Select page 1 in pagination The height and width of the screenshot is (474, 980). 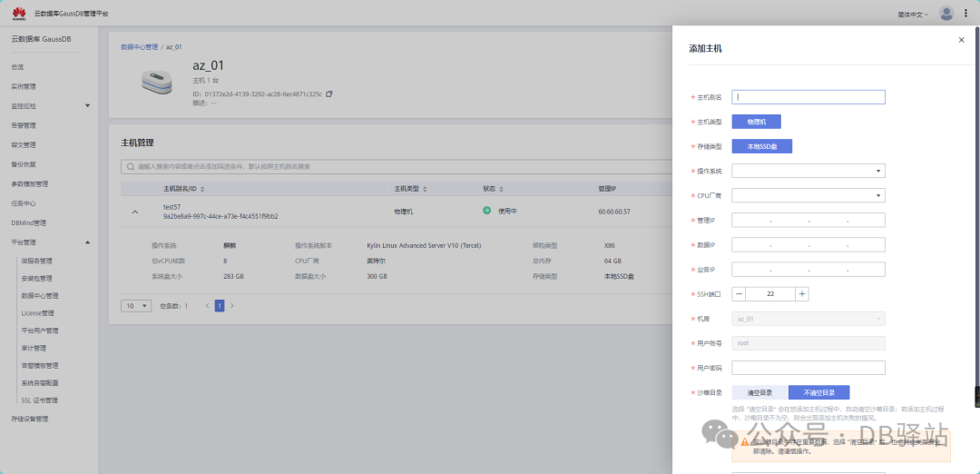(220, 306)
